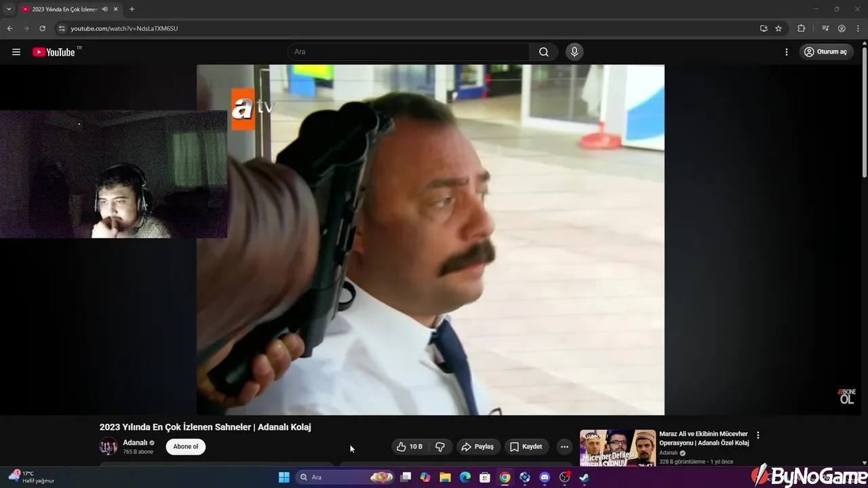Close the YouTube tab
Image resolution: width=868 pixels, height=488 pixels.
116,9
